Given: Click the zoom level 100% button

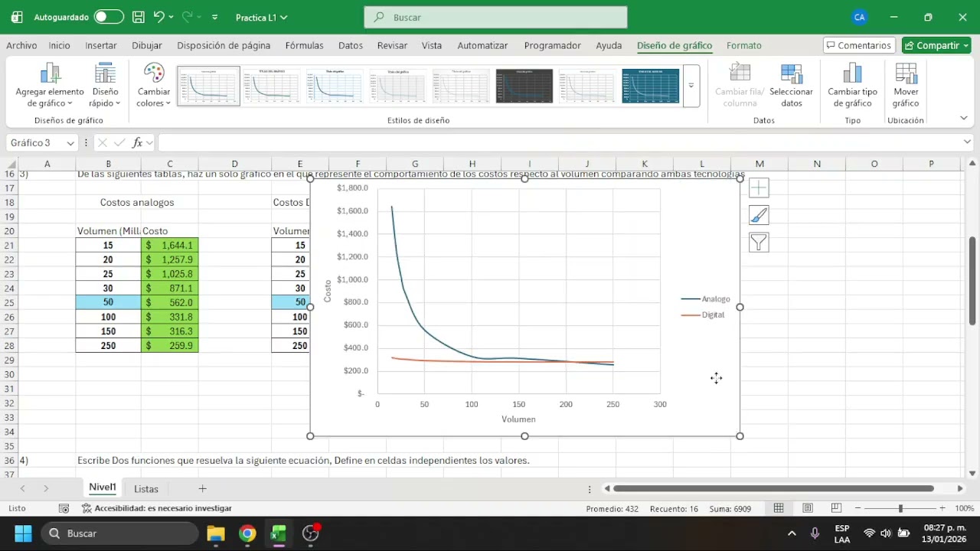Looking at the screenshot, I should coord(964,508).
